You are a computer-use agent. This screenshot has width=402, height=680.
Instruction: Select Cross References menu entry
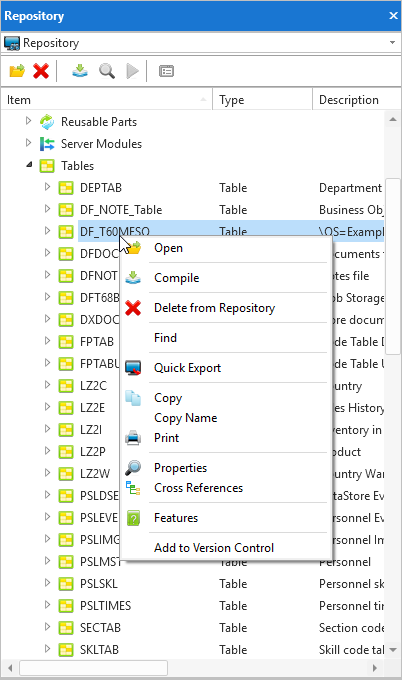click(198, 488)
